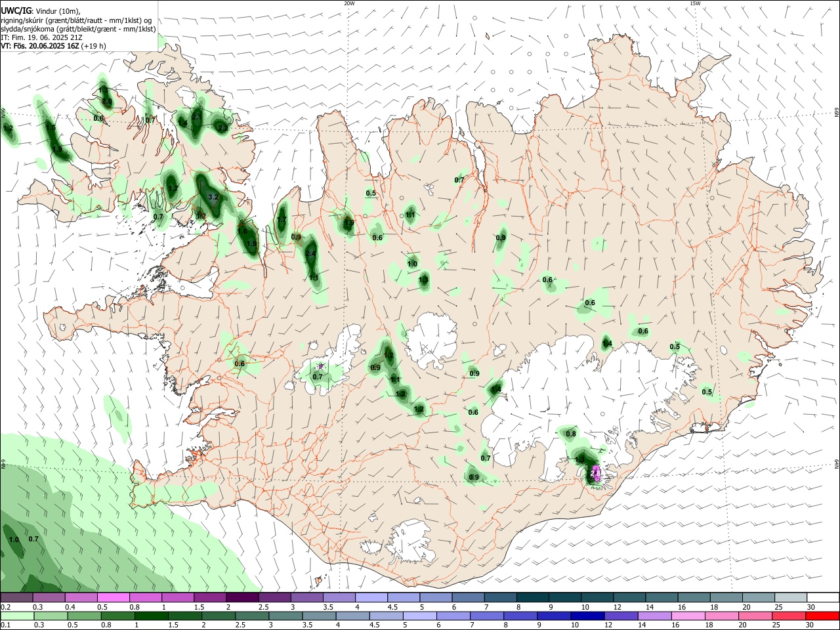Click the pink swatch between 16 and 18 on the rain scale

point(688,616)
